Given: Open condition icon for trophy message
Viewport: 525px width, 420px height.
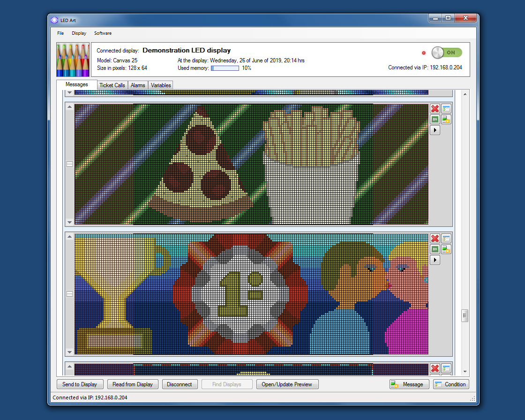Looking at the screenshot, I should (446, 239).
